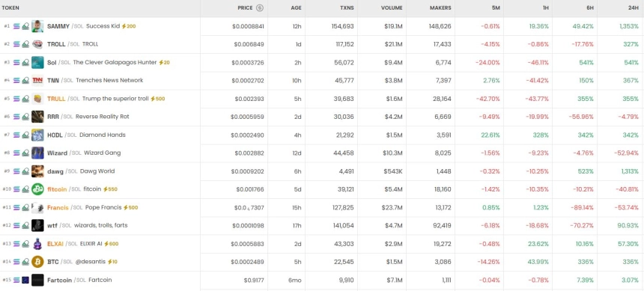Sort by TXNS column header
Image resolution: width=644 pixels, height=291 pixels.
point(346,7)
